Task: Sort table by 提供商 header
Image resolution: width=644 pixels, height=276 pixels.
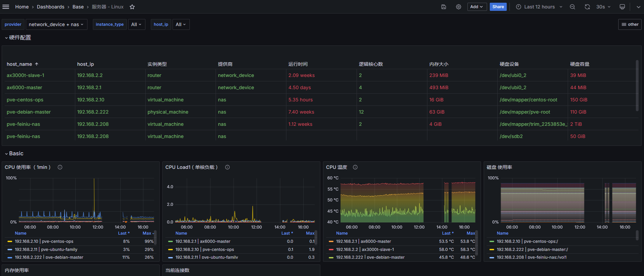Action: 225,64
